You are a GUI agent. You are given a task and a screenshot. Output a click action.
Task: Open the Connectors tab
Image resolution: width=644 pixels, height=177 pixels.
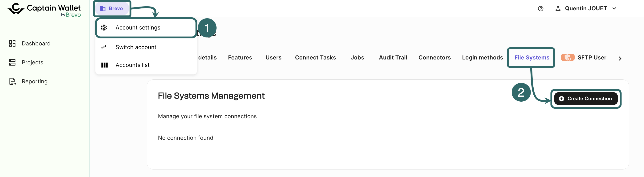(434, 58)
